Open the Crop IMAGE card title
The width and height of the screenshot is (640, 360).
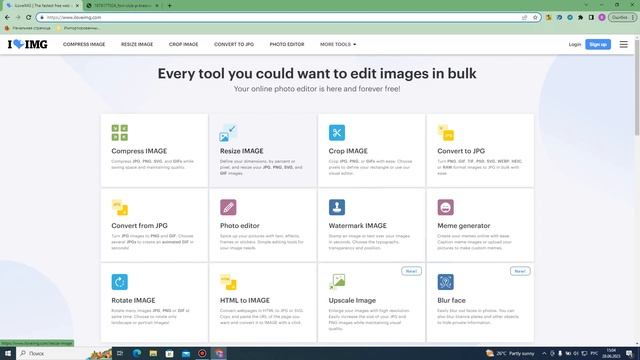coord(348,151)
